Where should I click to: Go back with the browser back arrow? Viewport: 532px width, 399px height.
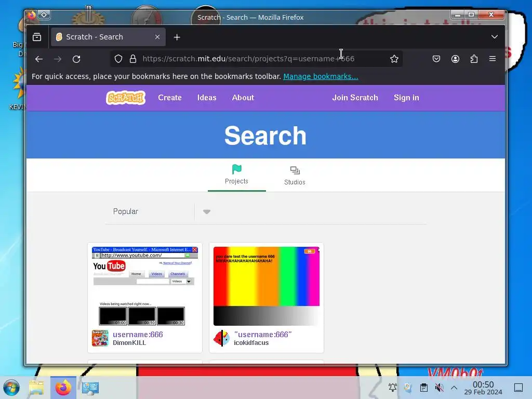(x=38, y=59)
